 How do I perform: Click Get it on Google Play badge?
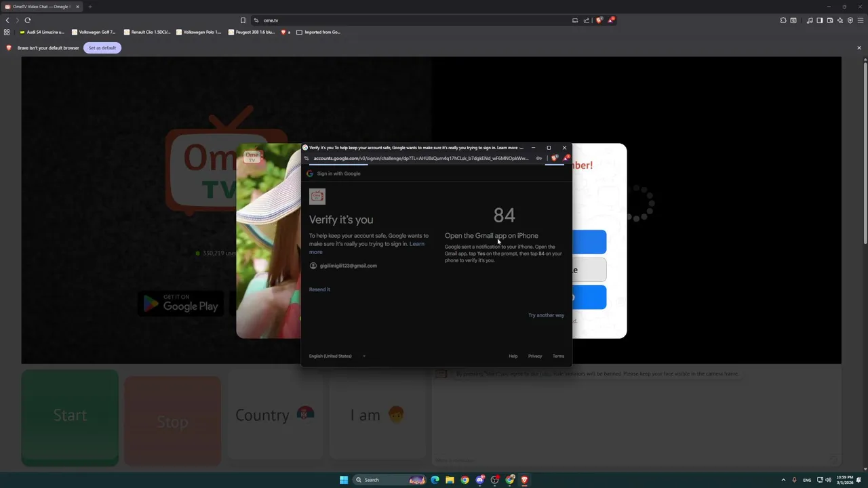[181, 303]
